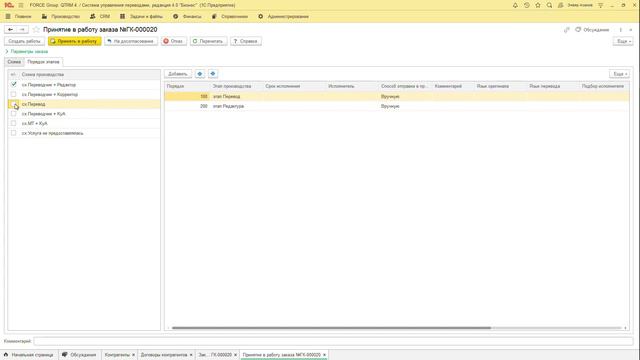Open the Справка help button
Screen dimensions: 640x360
pyautogui.click(x=246, y=41)
